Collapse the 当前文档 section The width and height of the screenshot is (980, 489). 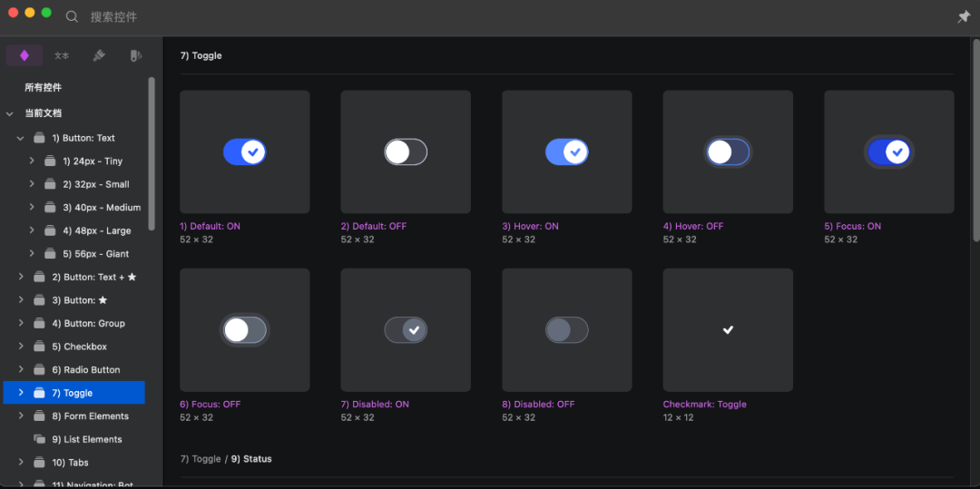click(x=9, y=113)
